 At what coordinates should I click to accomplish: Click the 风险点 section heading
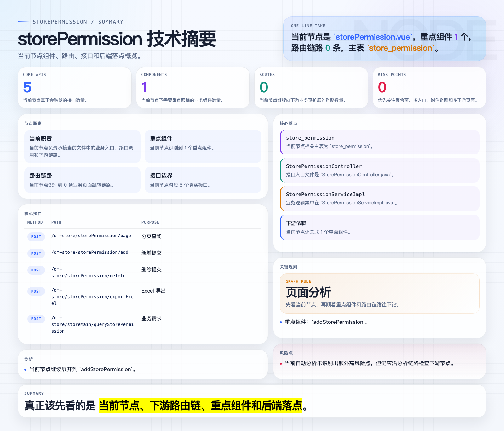(286, 353)
